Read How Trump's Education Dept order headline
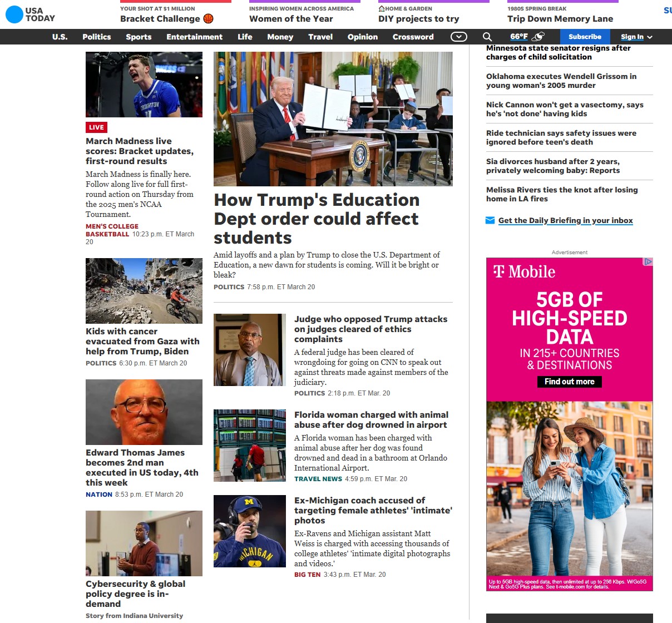 pyautogui.click(x=317, y=219)
